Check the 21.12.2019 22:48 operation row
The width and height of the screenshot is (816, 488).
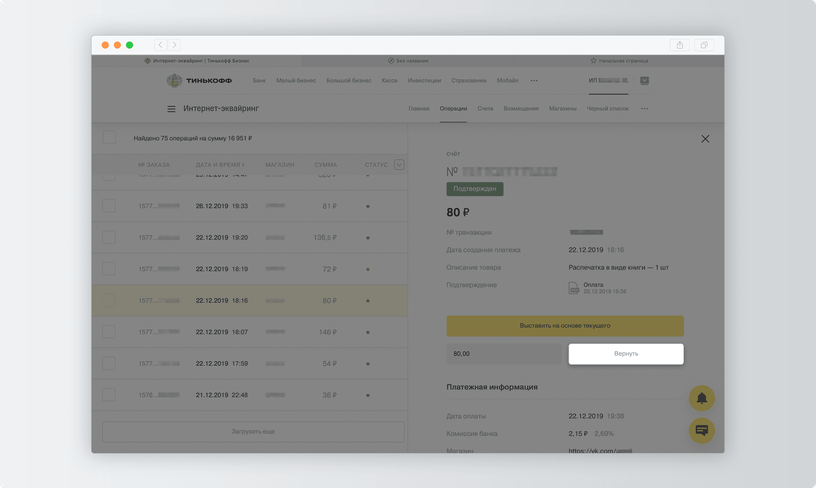[109, 395]
